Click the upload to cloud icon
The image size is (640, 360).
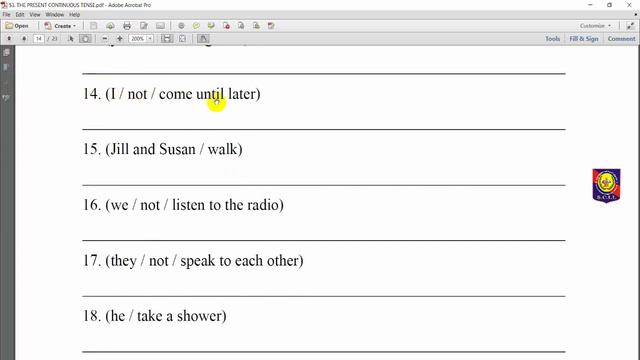110,26
